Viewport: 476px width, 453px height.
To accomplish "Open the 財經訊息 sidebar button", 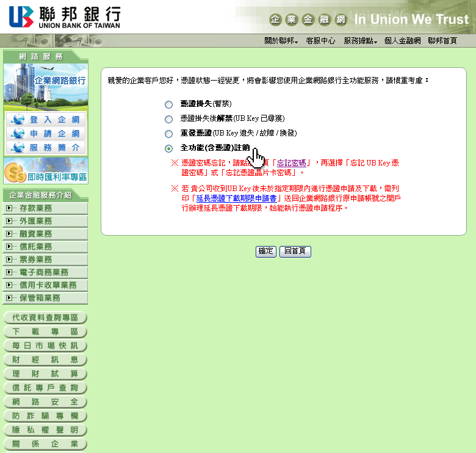I will (45, 360).
